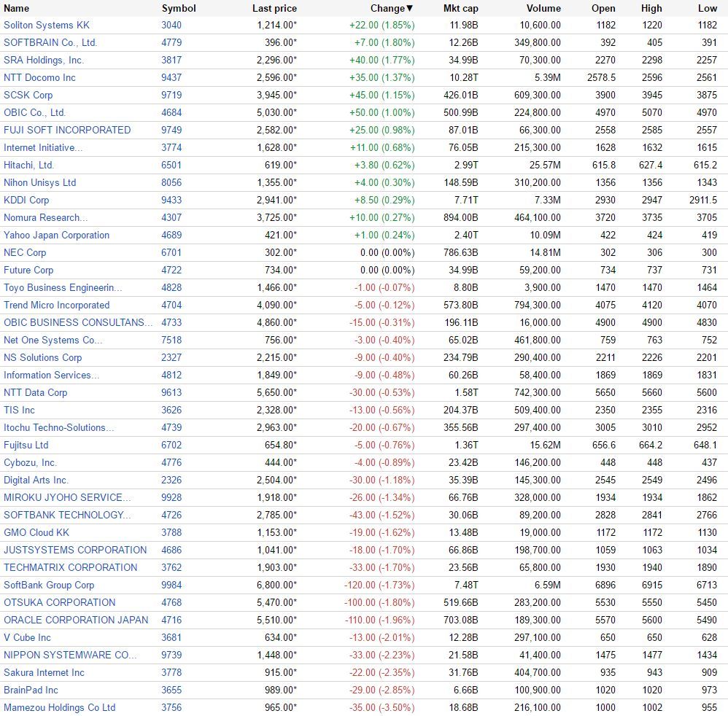Viewport: 728px width, 716px height.
Task: Click symbol 6702 for Fujitsu
Action: pyautogui.click(x=171, y=445)
